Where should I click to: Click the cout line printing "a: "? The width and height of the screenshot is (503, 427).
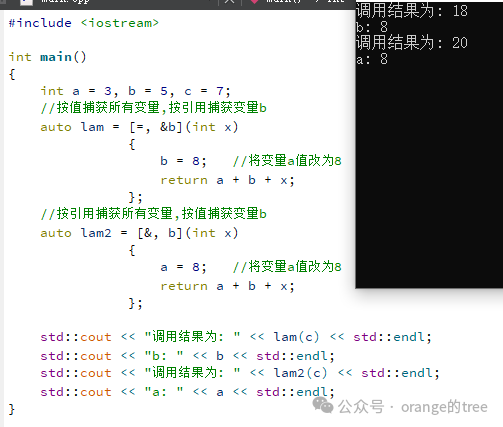pos(187,392)
